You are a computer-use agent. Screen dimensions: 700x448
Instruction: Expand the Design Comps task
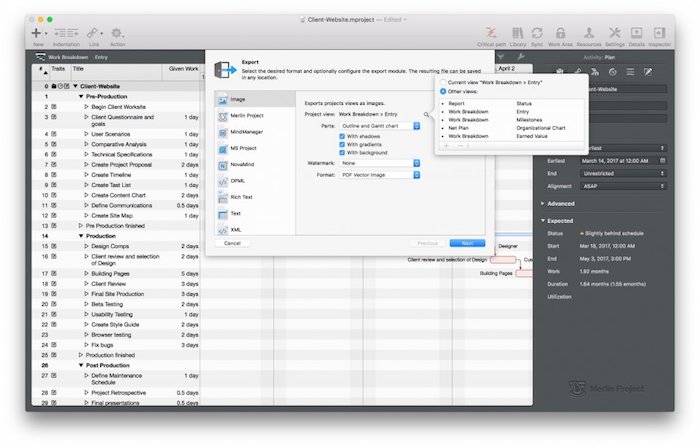tap(86, 246)
